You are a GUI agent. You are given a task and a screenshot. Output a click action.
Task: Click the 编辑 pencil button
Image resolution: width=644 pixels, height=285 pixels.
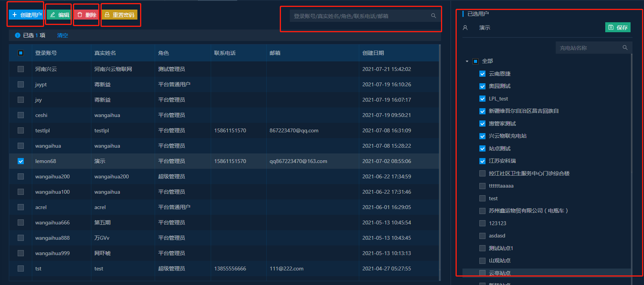(x=59, y=15)
